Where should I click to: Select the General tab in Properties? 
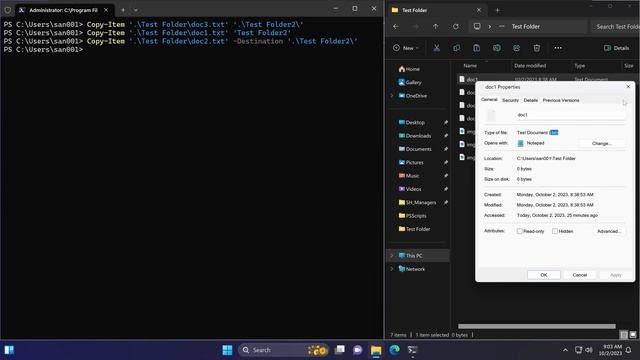click(x=489, y=100)
